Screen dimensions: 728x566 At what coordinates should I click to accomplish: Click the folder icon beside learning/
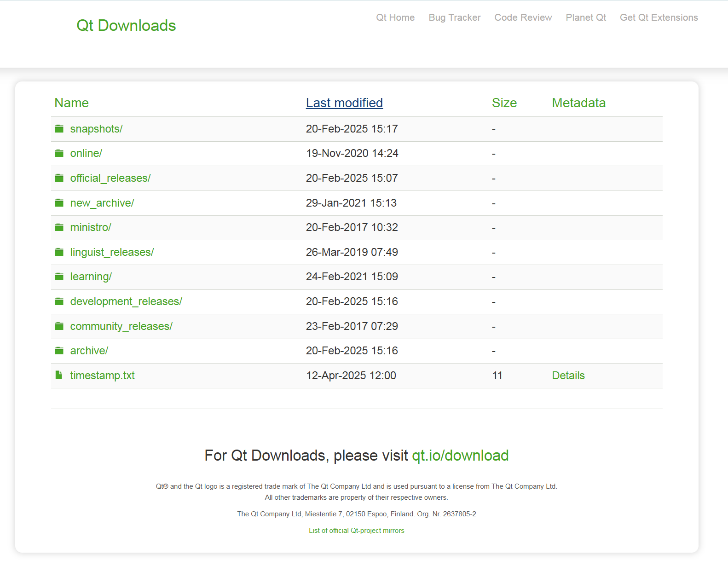(59, 277)
